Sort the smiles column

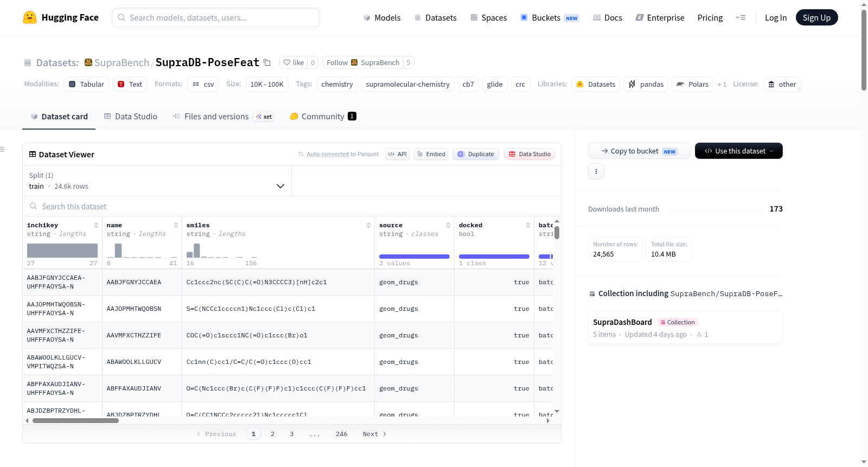click(368, 225)
